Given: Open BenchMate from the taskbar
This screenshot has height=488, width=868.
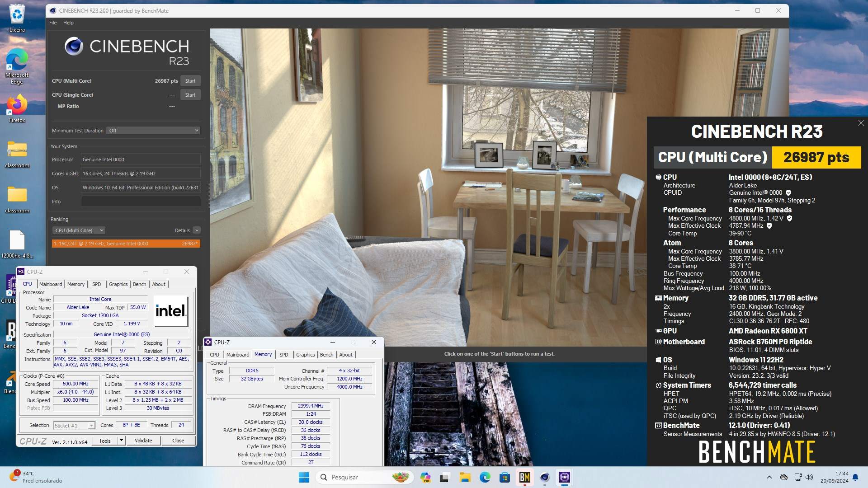Looking at the screenshot, I should (524, 477).
